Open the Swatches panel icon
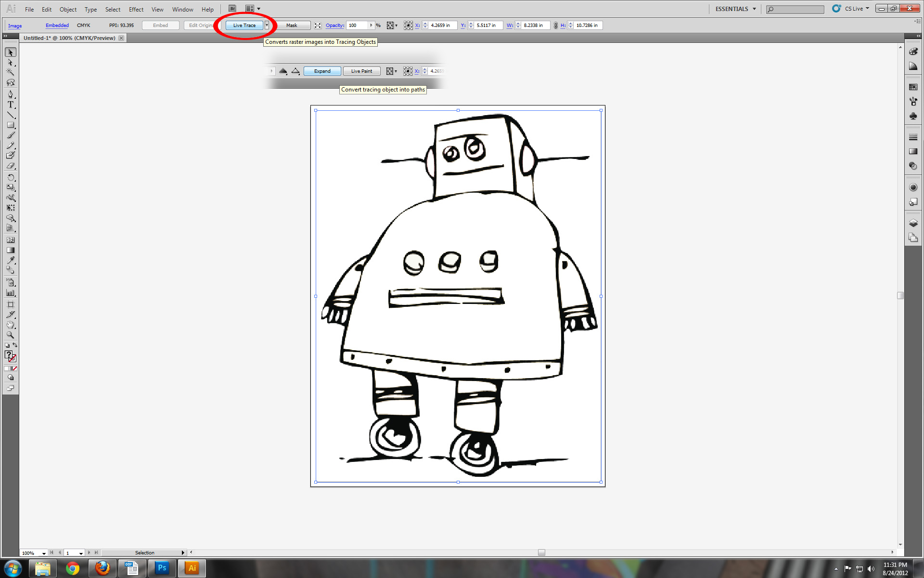 (x=913, y=87)
